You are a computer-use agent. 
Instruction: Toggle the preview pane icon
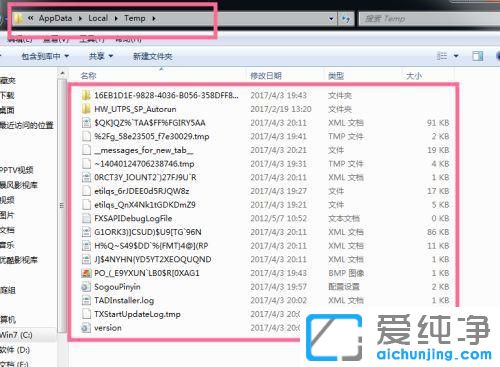pyautogui.click(x=478, y=56)
